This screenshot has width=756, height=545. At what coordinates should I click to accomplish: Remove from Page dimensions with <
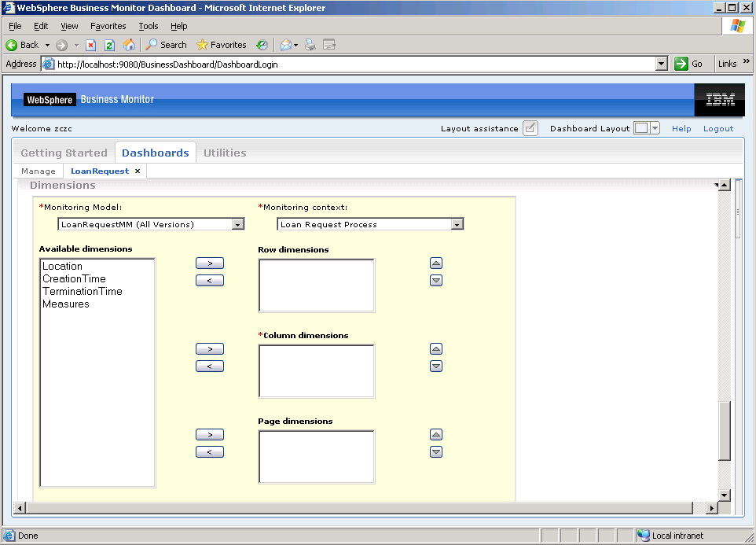coord(210,452)
